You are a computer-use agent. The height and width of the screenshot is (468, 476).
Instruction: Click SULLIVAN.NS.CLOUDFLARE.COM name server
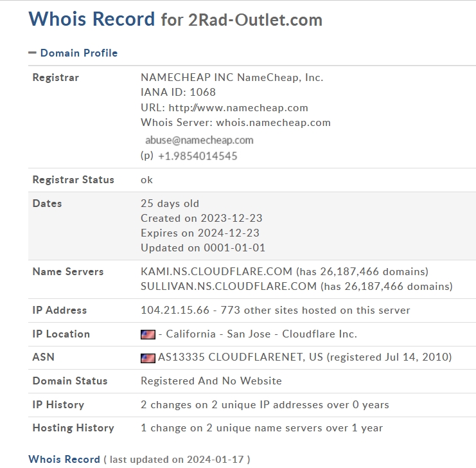(229, 286)
